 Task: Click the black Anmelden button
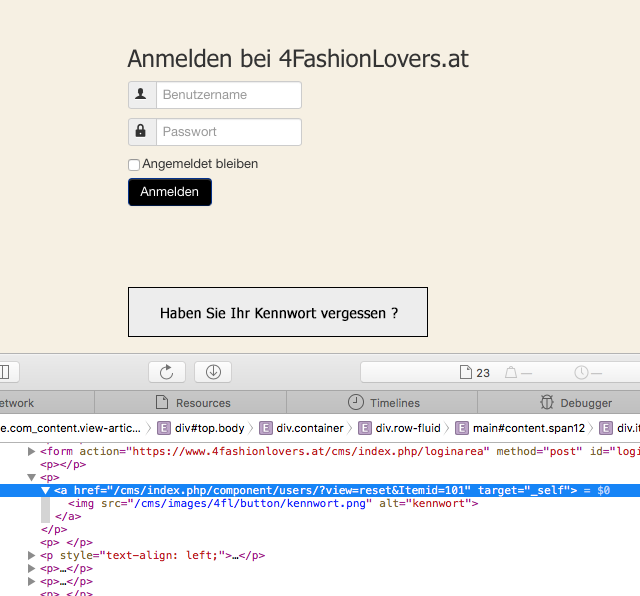coord(170,192)
